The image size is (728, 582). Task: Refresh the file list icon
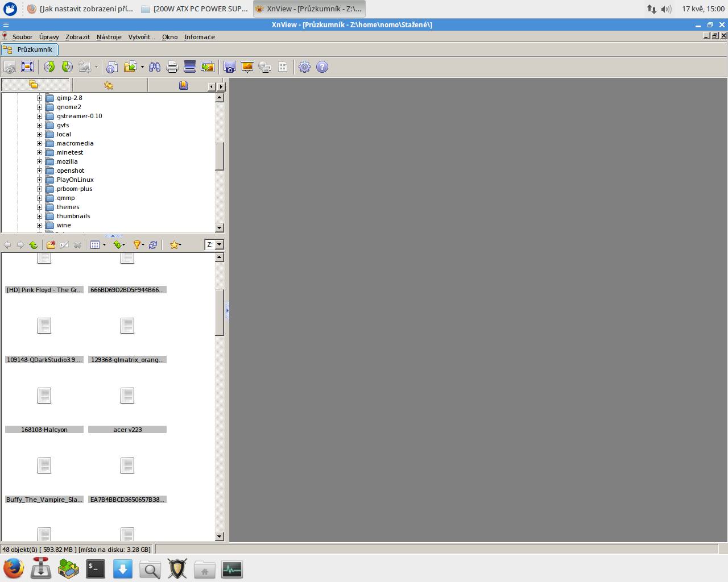tap(153, 245)
